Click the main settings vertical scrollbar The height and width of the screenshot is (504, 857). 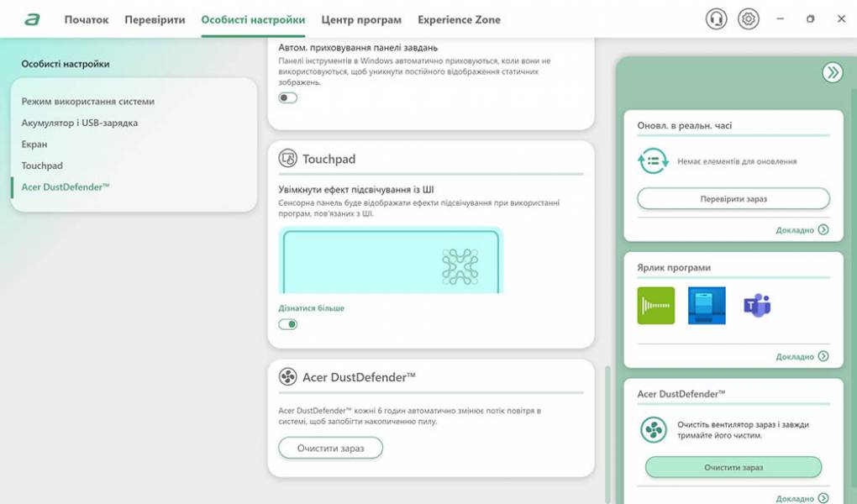[x=606, y=420]
